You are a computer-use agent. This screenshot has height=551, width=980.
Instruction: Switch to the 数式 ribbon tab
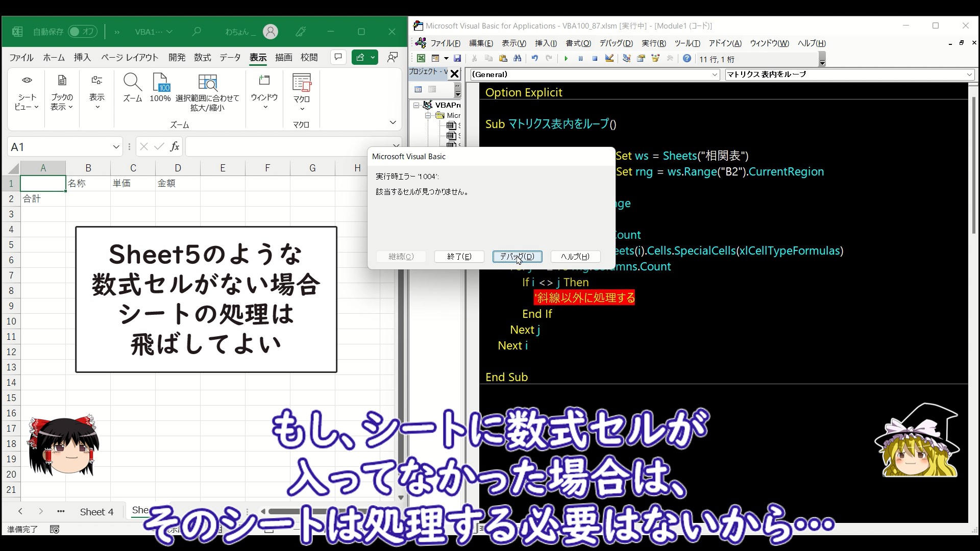(x=202, y=58)
